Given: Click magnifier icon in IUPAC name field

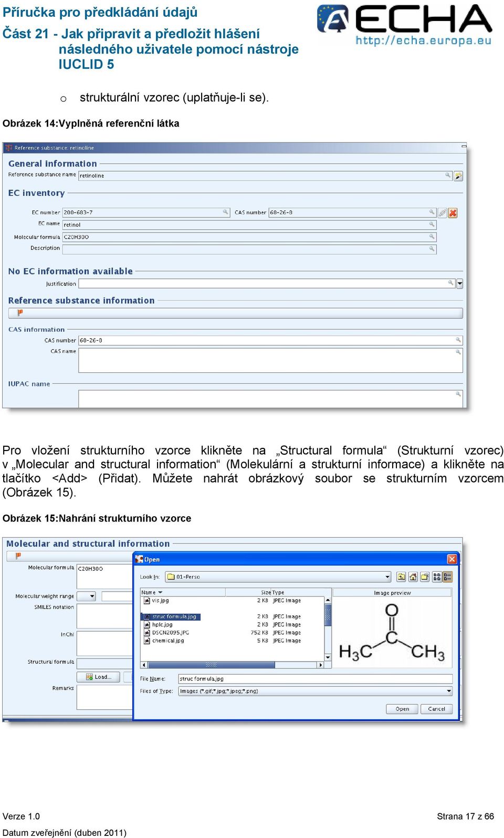Looking at the screenshot, I should tap(458, 394).
